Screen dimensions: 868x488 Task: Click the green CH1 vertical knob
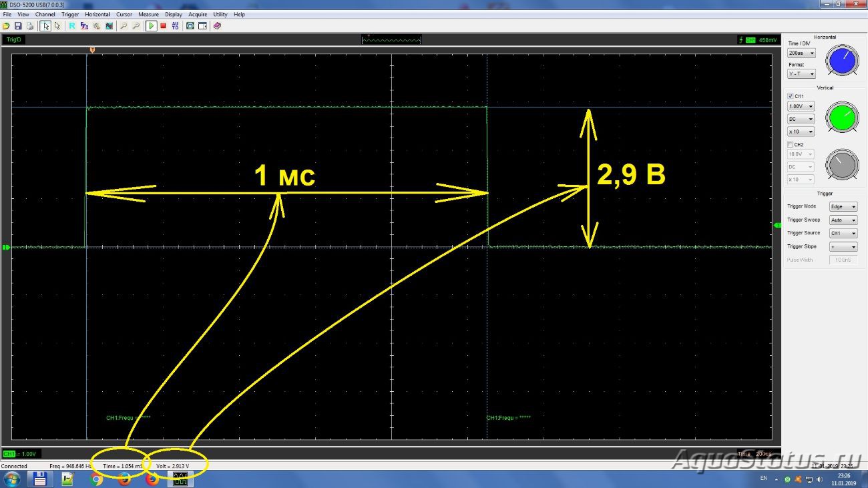[841, 117]
